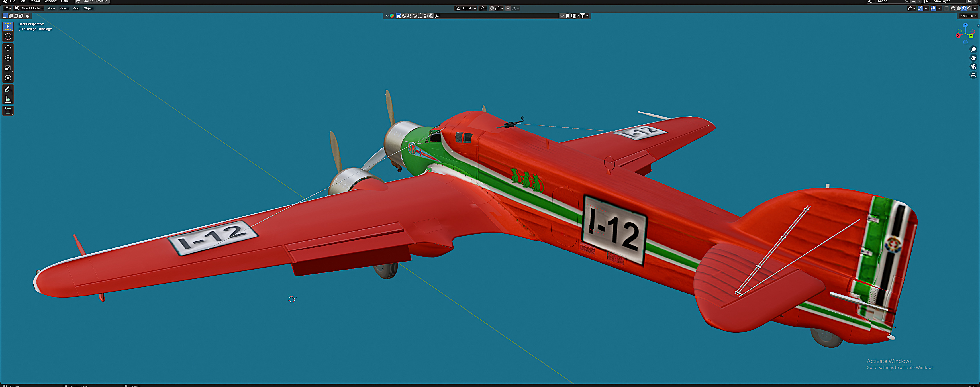Select the Add Cube tool
This screenshot has width=980, height=387.
point(8,111)
